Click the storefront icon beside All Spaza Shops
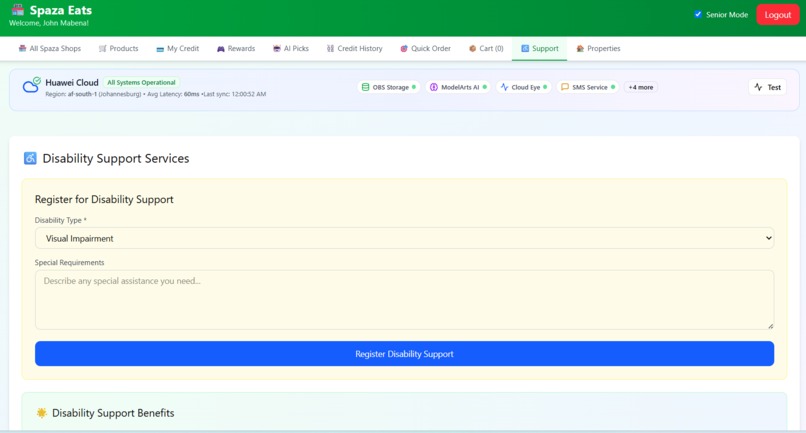 coord(22,48)
